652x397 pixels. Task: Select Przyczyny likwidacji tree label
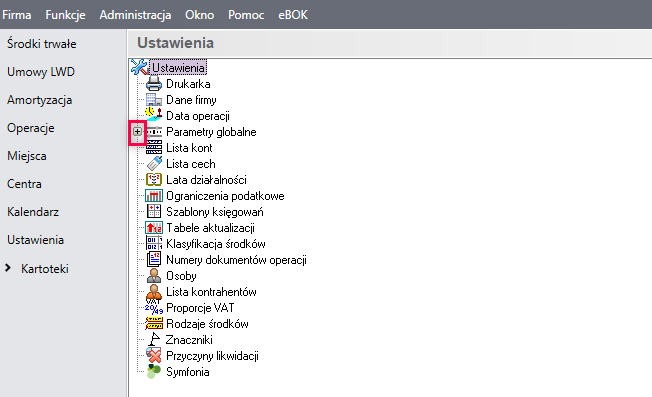[212, 356]
